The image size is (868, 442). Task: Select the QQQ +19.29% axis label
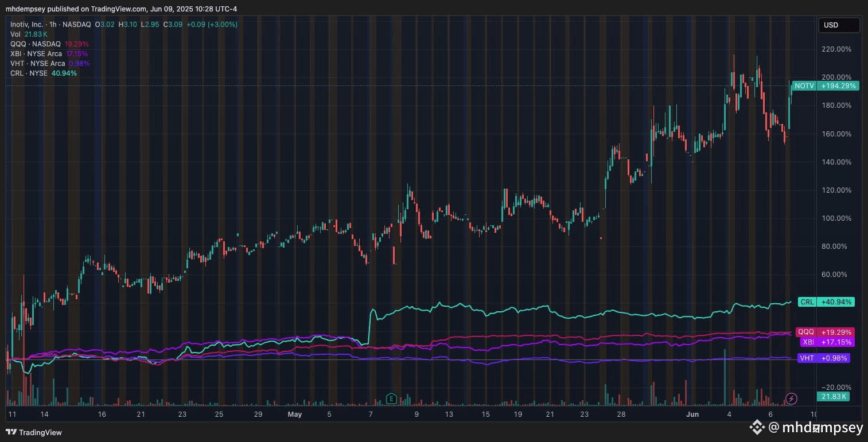click(824, 332)
